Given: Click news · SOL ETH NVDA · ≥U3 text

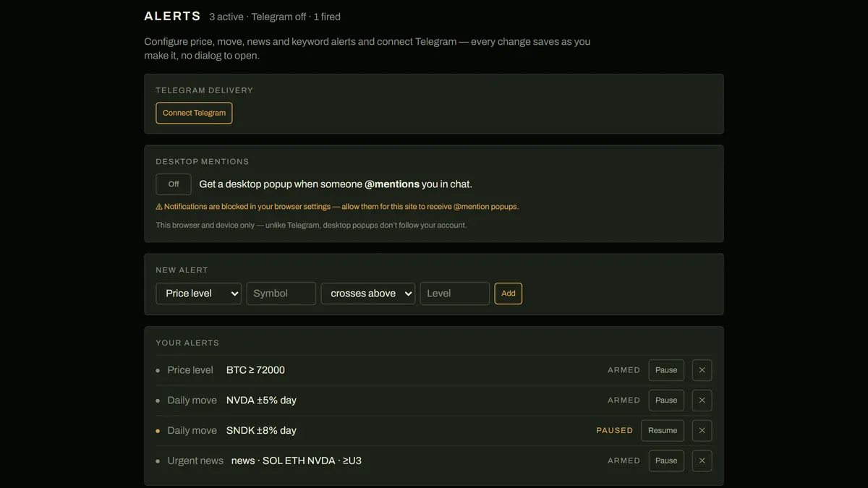Looking at the screenshot, I should pyautogui.click(x=297, y=461).
